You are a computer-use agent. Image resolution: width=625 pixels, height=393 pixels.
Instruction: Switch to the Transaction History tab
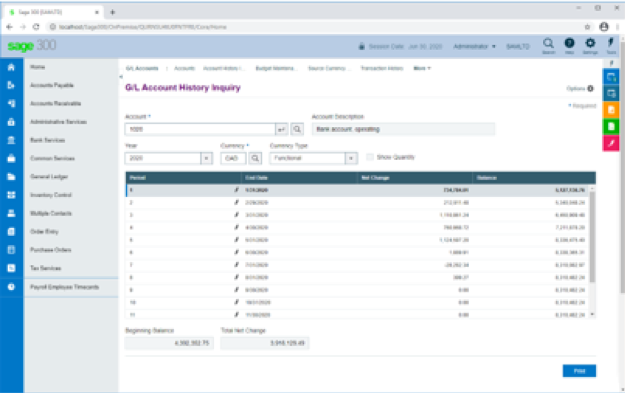tap(382, 69)
